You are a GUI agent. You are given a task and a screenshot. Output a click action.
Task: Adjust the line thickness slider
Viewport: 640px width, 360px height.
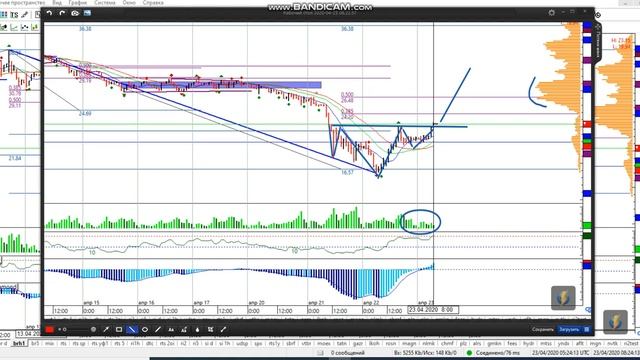(x=75, y=329)
